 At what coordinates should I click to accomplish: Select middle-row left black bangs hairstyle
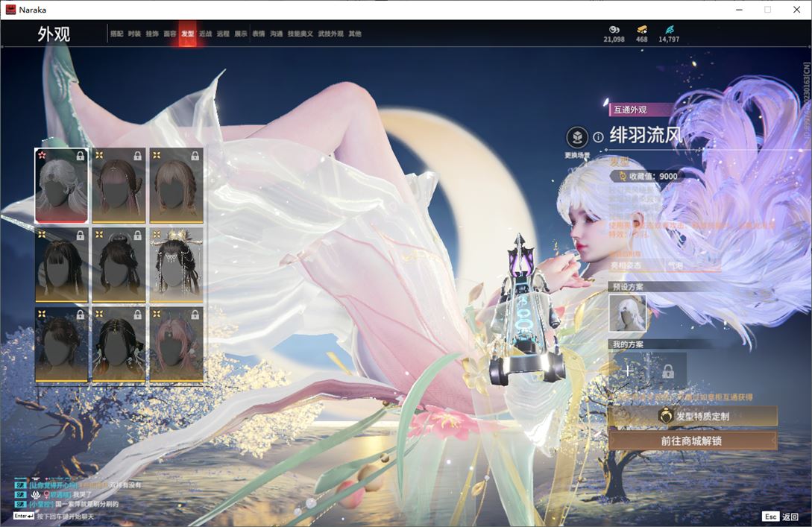61,265
